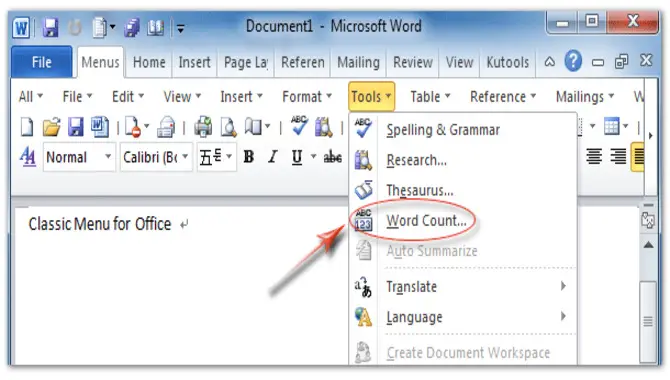Click the vertical scrollbar up arrow
Screen dimensions: 670x380
pyautogui.click(x=648, y=245)
